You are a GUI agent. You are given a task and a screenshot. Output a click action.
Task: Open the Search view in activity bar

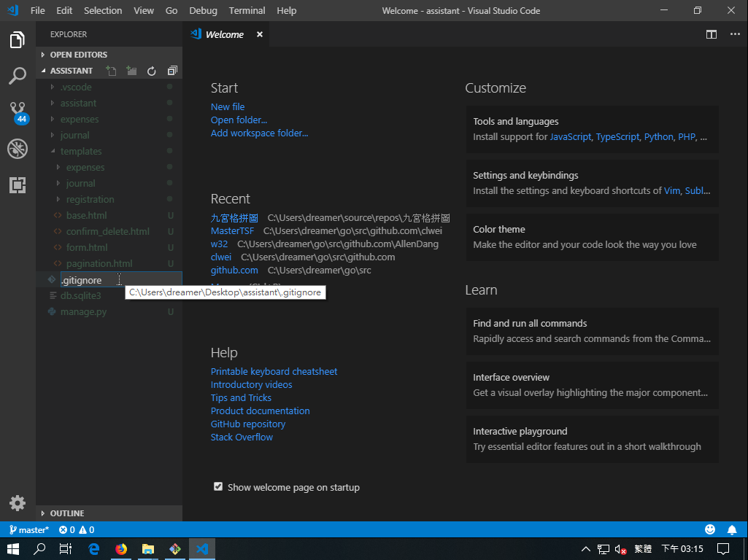click(18, 76)
